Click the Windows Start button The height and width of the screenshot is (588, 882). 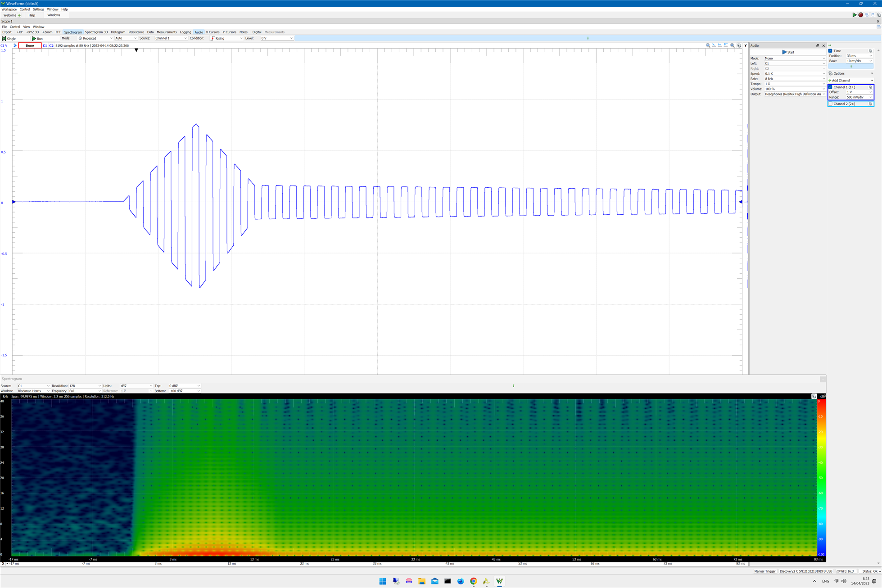coord(383,581)
